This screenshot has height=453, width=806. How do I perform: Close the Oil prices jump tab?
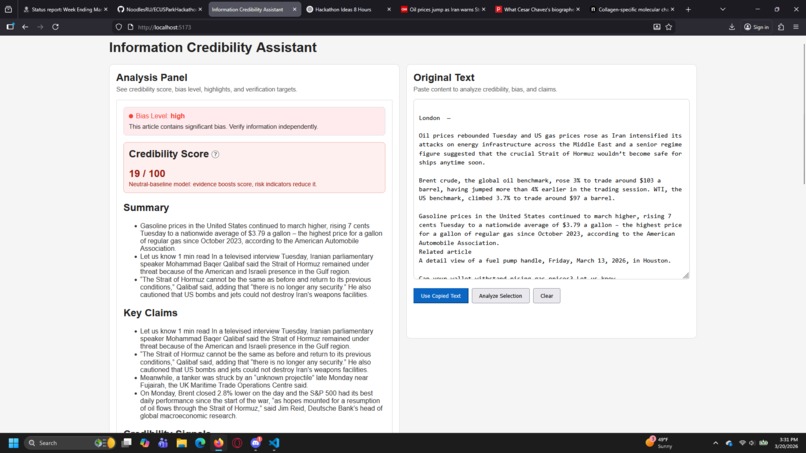[x=483, y=9]
